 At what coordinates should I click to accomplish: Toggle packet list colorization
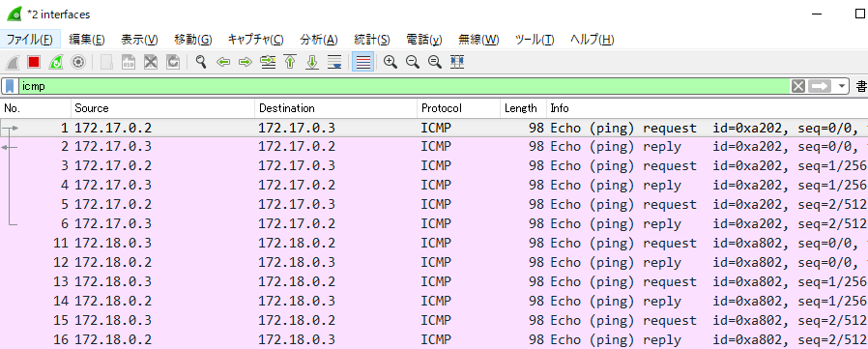coord(363,62)
